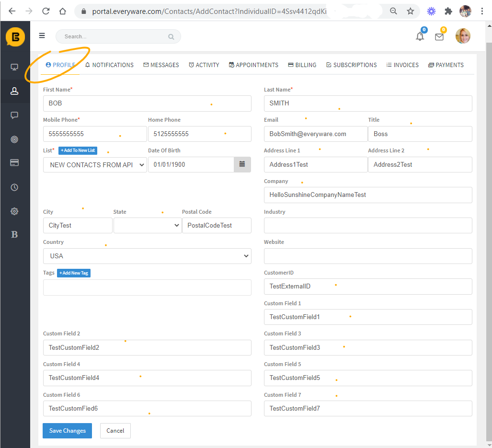Click the empty Tags field
The image size is (492, 448).
click(x=147, y=287)
